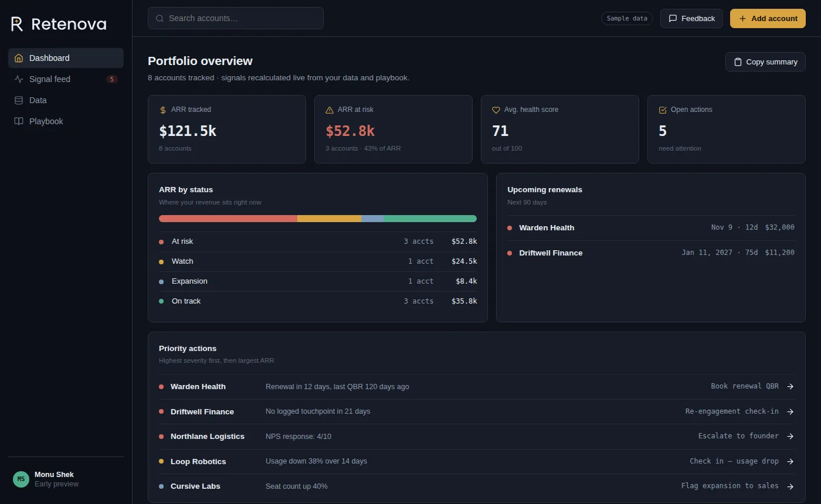
Task: Click the Playbook book icon
Action: [19, 121]
